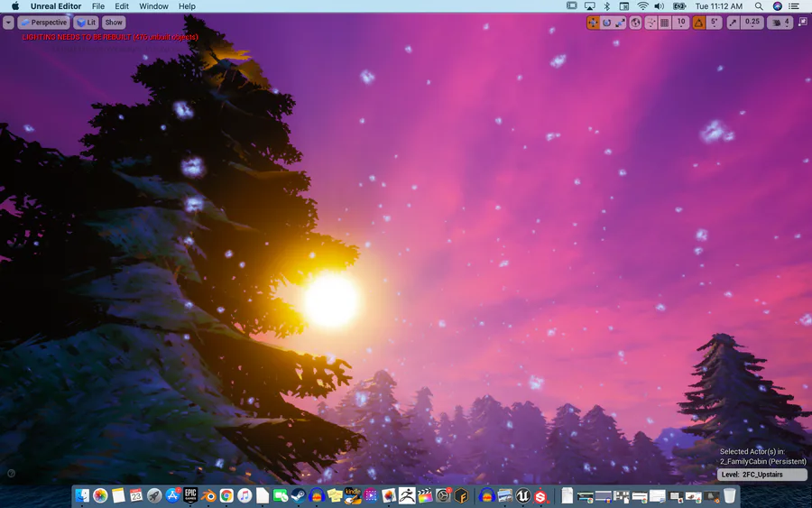Toggle grid snapping for dragging objects
This screenshot has width=812, height=508.
point(664,23)
